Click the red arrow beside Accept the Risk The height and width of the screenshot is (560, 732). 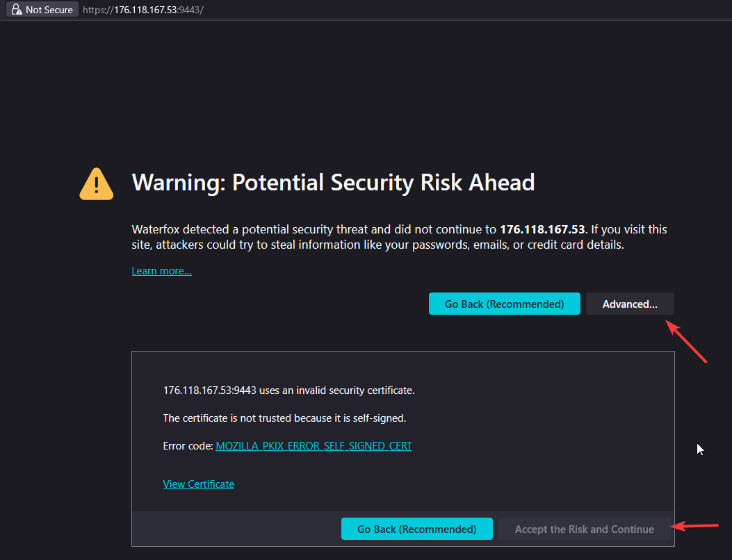[x=697, y=527]
